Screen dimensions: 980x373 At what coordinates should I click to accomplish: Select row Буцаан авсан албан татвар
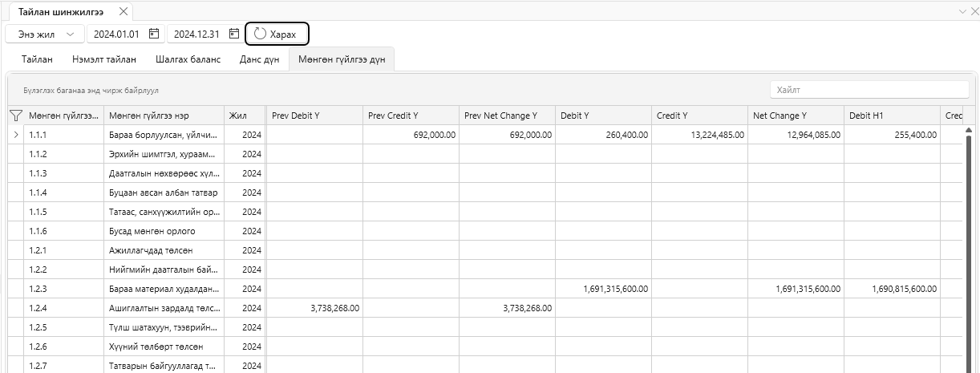tap(164, 193)
